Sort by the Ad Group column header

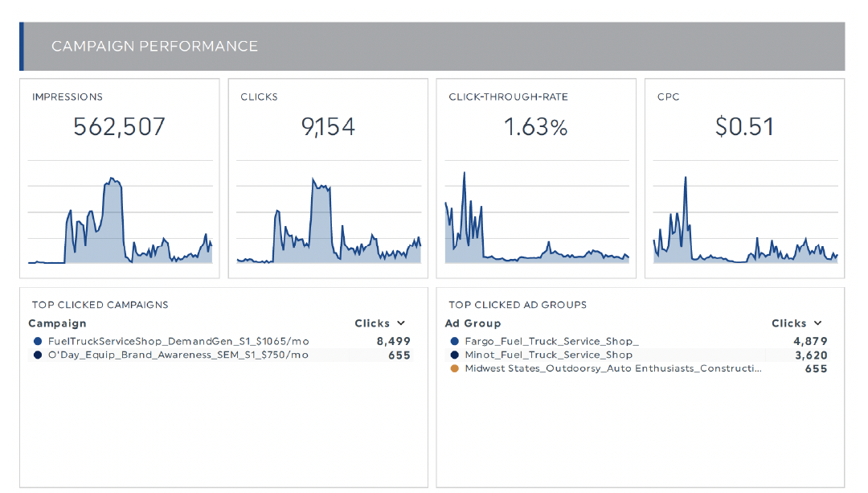click(473, 323)
